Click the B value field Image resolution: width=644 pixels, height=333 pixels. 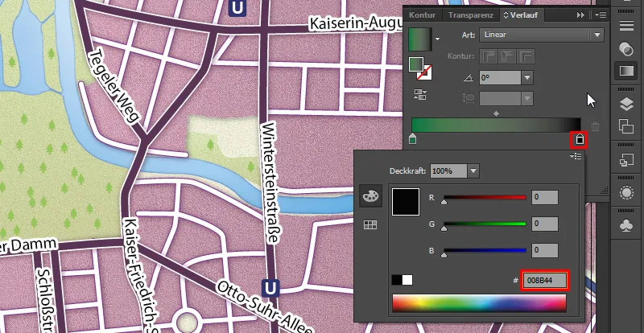pyautogui.click(x=545, y=250)
